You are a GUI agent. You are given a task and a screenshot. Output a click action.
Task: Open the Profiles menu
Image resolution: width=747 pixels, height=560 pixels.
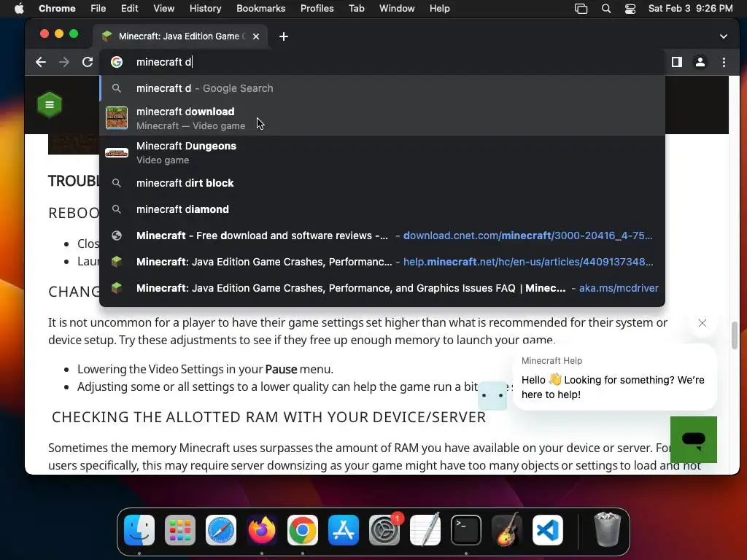coord(317,8)
